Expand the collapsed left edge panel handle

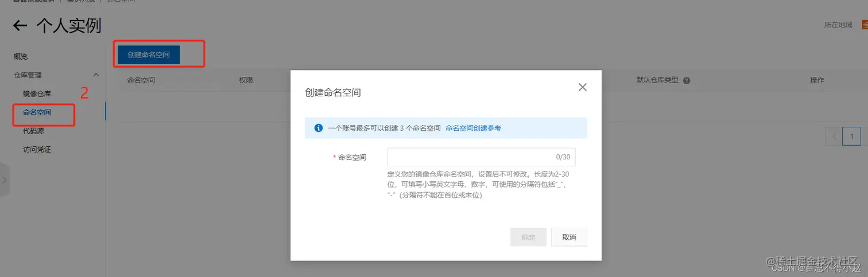pos(5,180)
